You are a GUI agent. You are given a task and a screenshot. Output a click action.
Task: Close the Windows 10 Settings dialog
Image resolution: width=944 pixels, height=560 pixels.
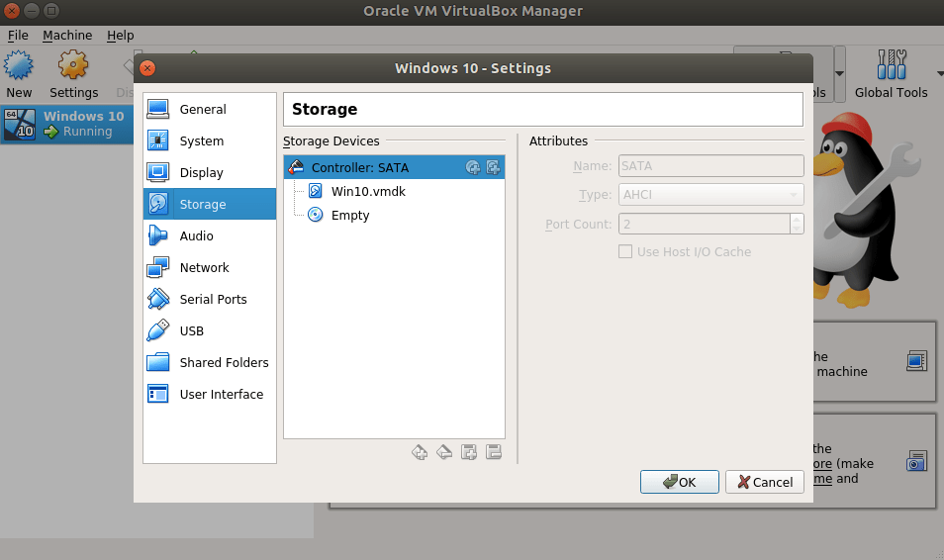[147, 68]
